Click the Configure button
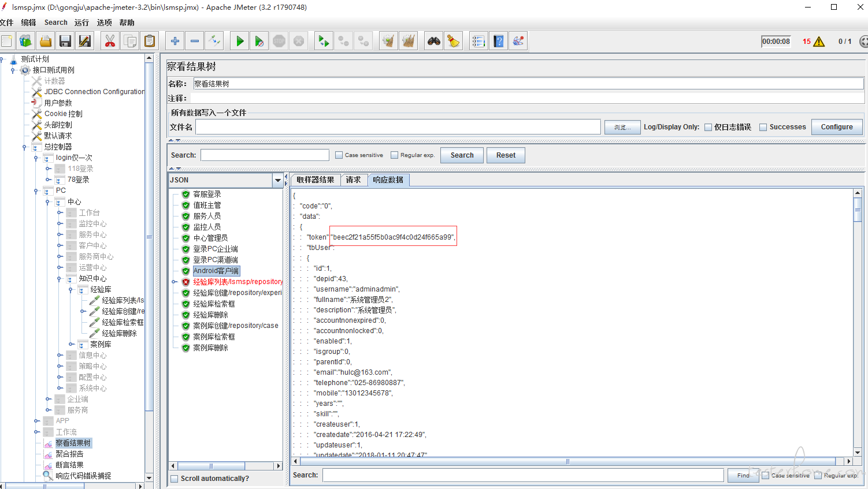The width and height of the screenshot is (868, 489). tap(837, 127)
